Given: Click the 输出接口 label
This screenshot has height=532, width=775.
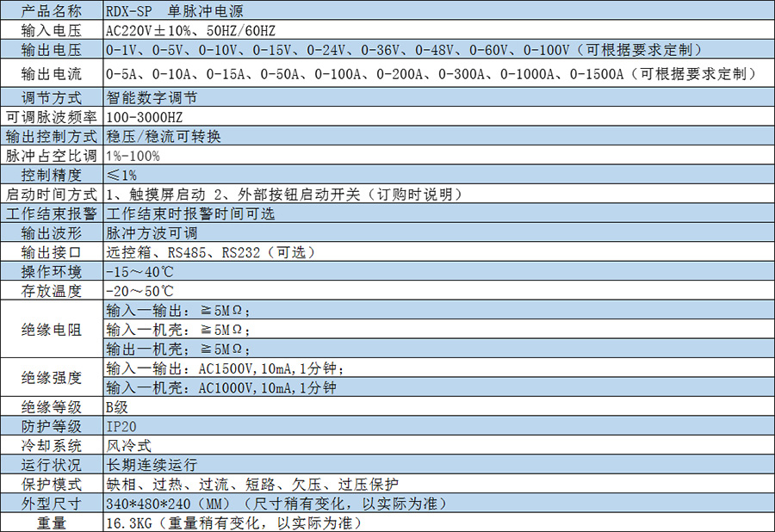Looking at the screenshot, I should 52,252.
